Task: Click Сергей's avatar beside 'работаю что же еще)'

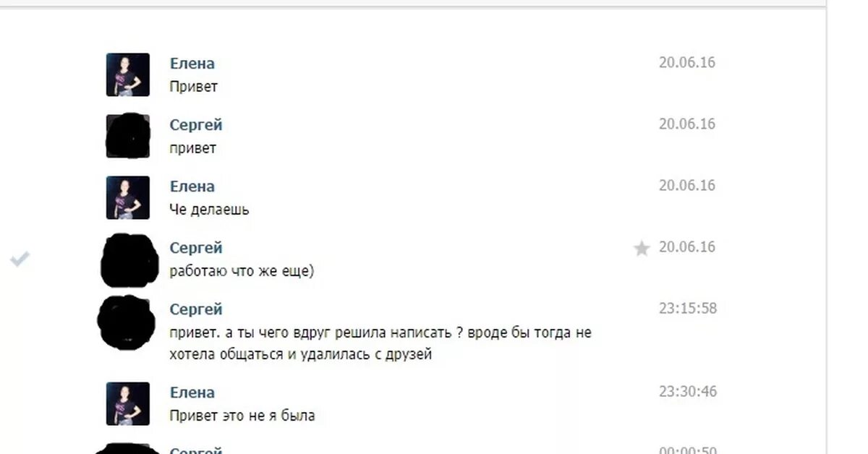Action: [129, 260]
